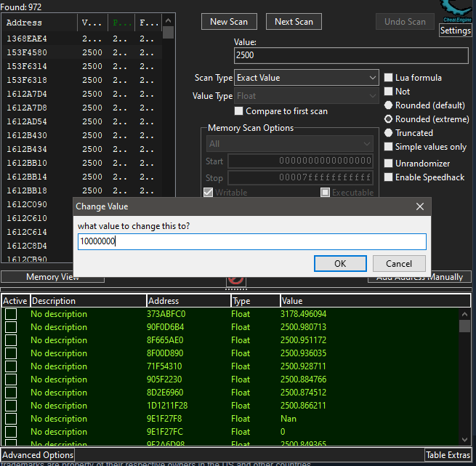This screenshot has width=476, height=466.
Task: Click address 905F2230 in the table
Action: [x=164, y=379]
